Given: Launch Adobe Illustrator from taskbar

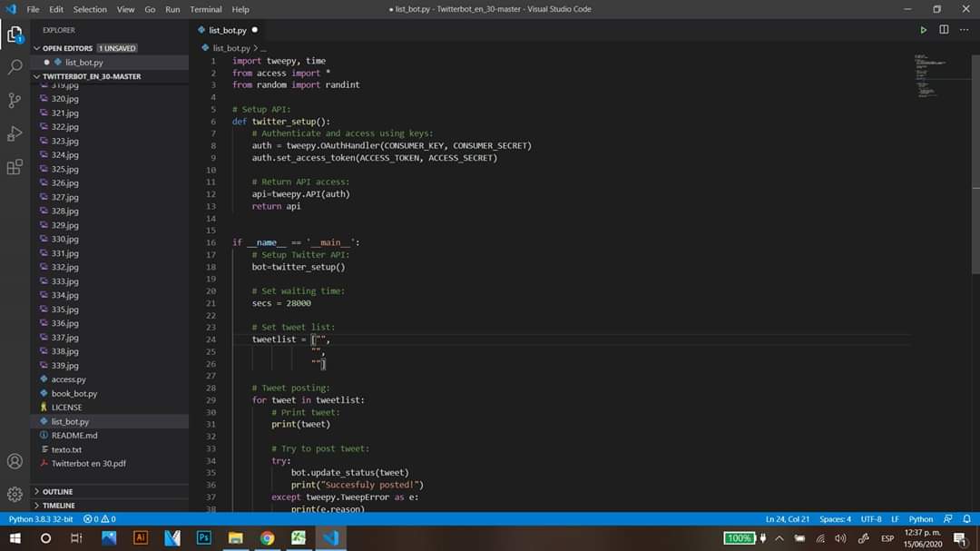Looking at the screenshot, I should click(141, 538).
